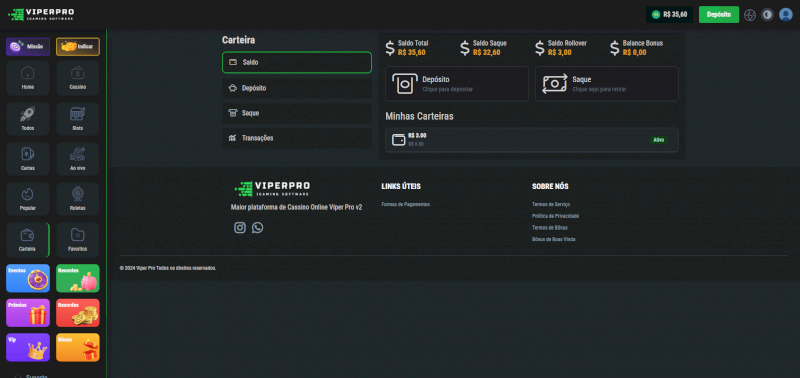The image size is (800, 378).
Task: Open the Bônus gift card
Action: pos(78,347)
